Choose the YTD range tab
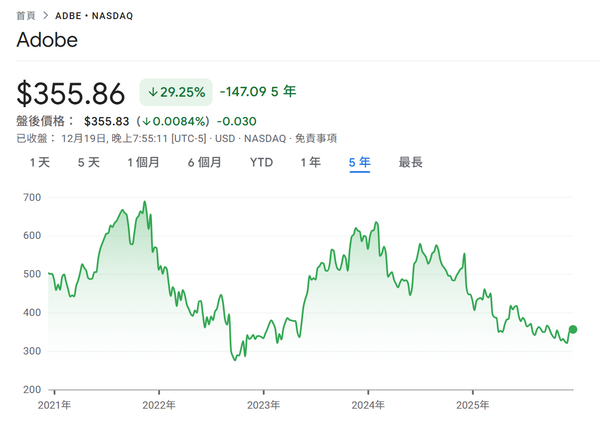The height and width of the screenshot is (421, 600). tap(261, 162)
